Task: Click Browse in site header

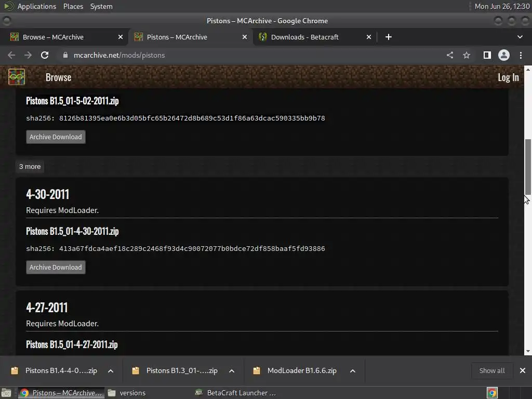Action: click(58, 77)
